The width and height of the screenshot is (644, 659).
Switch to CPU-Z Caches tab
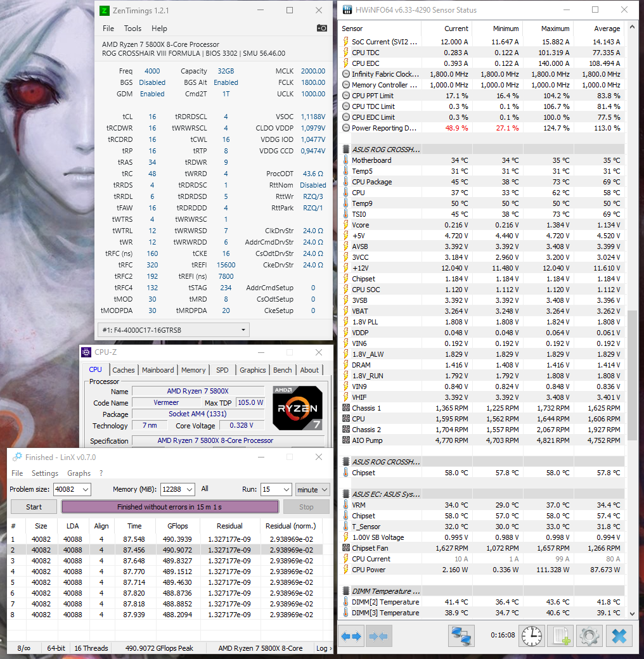123,370
